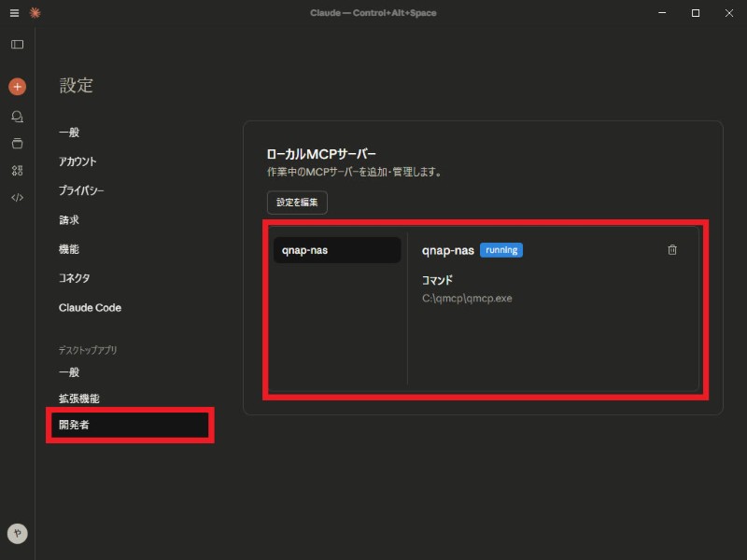Open chats via speech bubble icon
This screenshot has width=747, height=560.
(x=17, y=117)
